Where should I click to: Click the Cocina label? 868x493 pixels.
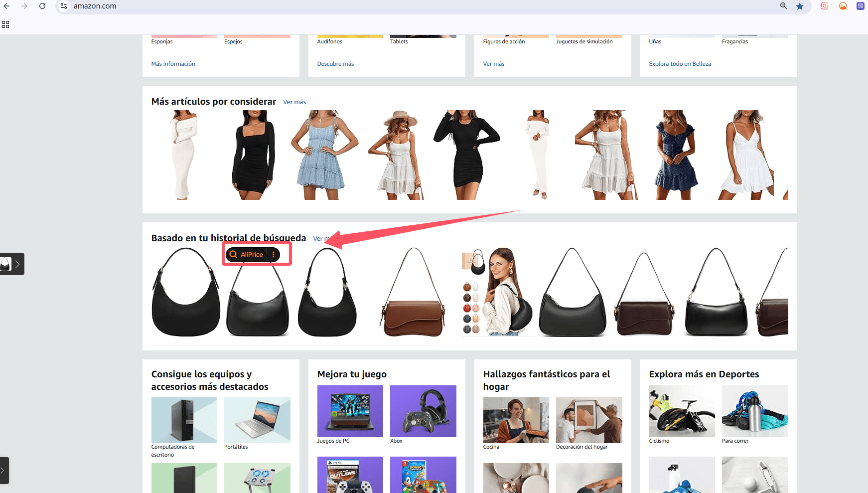pyautogui.click(x=491, y=447)
